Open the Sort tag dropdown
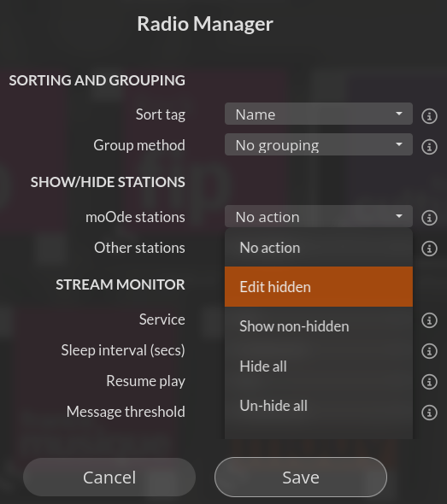The width and height of the screenshot is (447, 504). (x=318, y=114)
